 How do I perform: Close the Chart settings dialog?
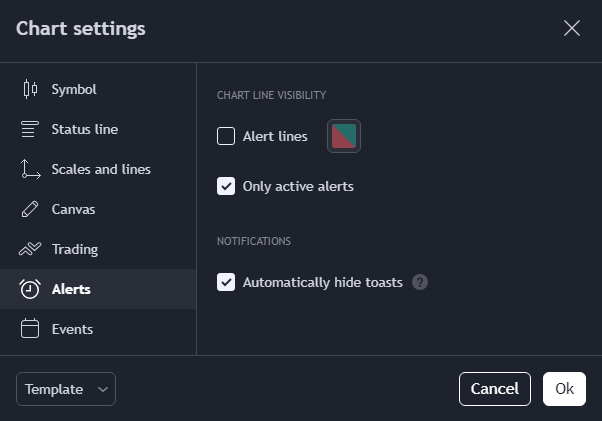(572, 28)
